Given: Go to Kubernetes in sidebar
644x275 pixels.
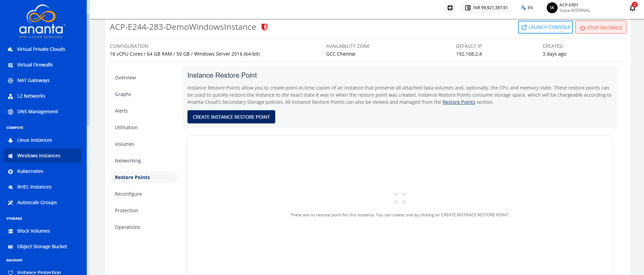Looking at the screenshot, I should pyautogui.click(x=42, y=171).
